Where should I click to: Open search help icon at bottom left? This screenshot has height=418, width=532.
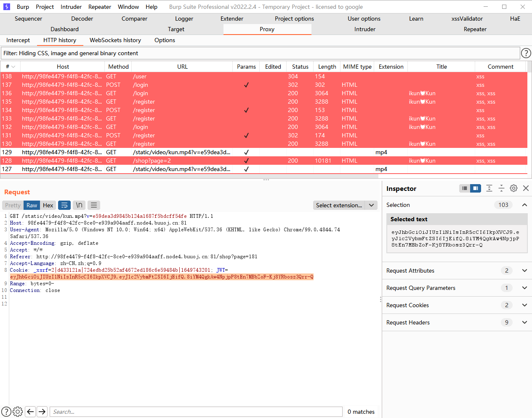[x=6, y=412]
